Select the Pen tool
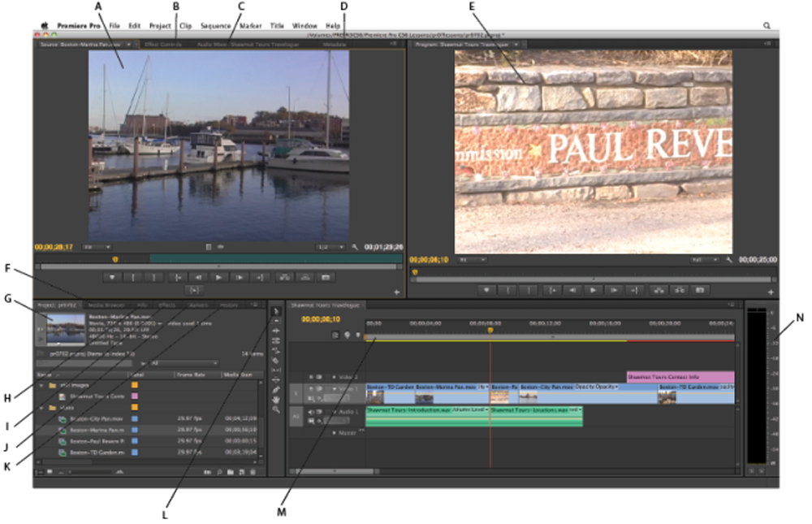The image size is (812, 524). 276,390
